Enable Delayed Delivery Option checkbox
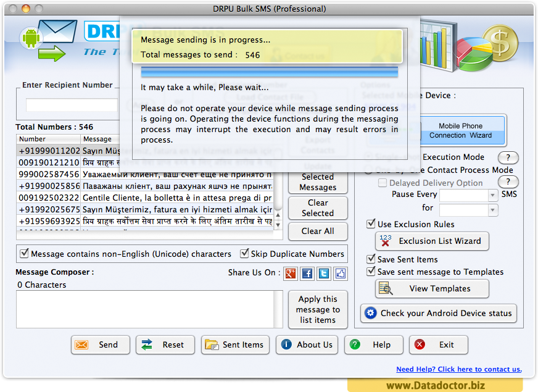 pyautogui.click(x=383, y=183)
